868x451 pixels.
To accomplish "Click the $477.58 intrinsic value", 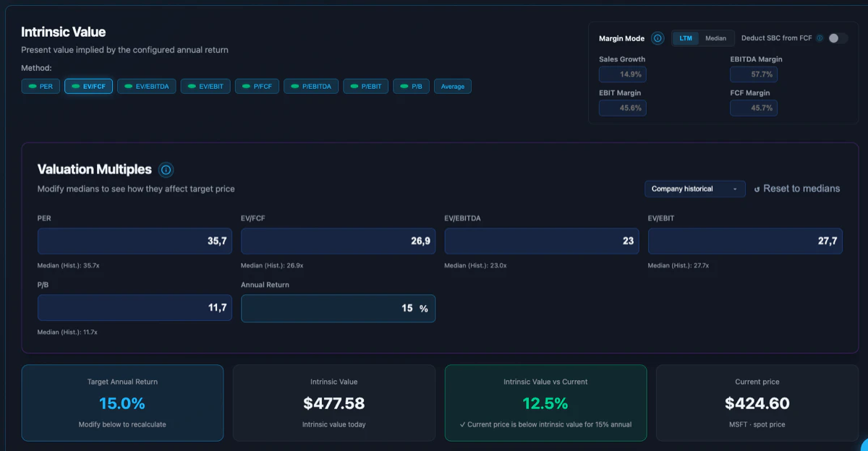I will tap(334, 403).
